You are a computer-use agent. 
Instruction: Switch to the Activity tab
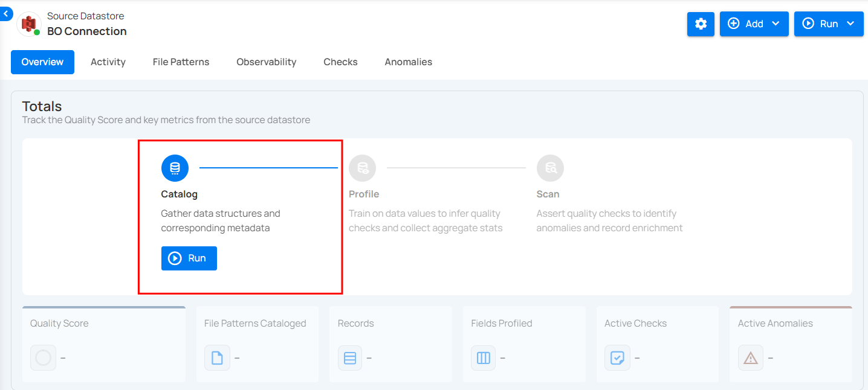(x=108, y=62)
